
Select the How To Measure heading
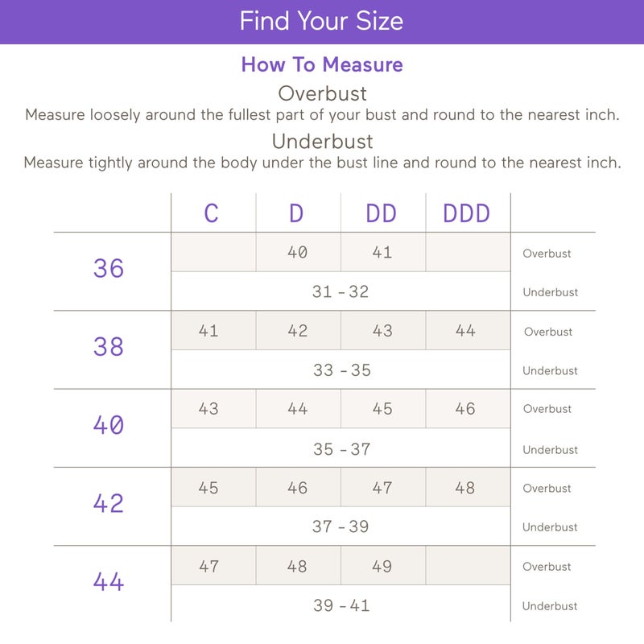tap(322, 64)
